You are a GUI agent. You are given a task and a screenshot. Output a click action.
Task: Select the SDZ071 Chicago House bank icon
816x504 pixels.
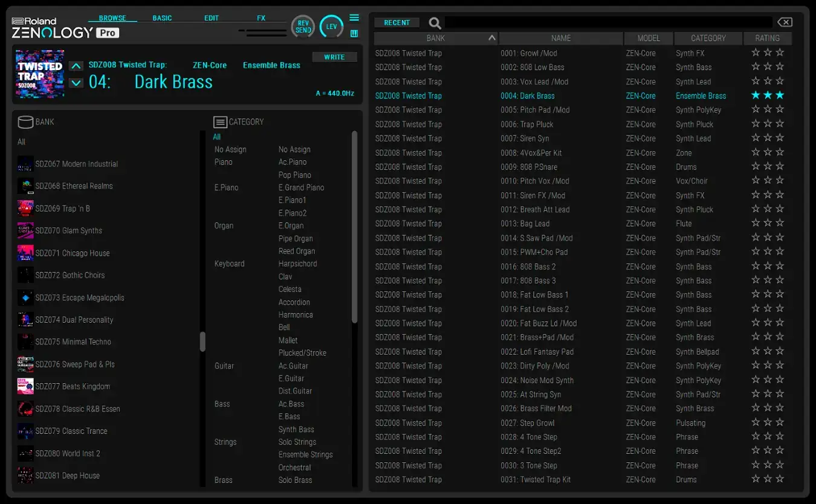(25, 253)
